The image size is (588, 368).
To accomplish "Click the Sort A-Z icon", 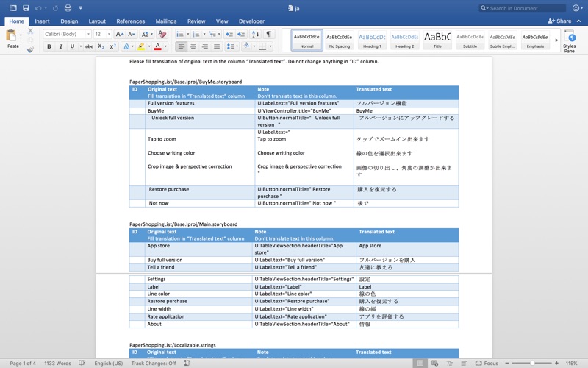I will coord(255,34).
